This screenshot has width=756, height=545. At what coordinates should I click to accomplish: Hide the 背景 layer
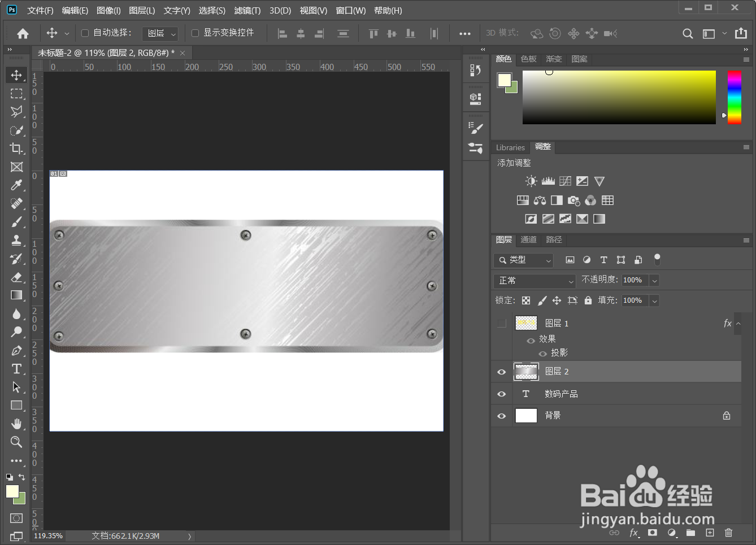[x=502, y=416]
